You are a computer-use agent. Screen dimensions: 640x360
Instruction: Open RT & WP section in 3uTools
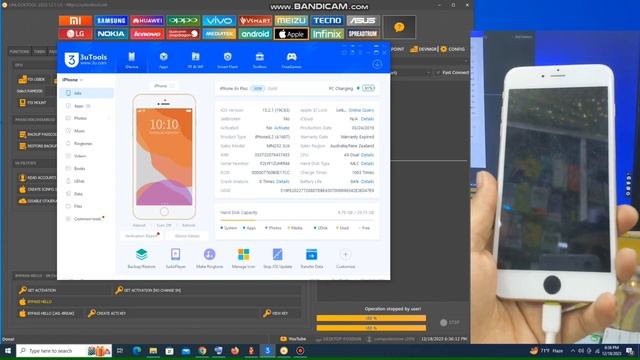(196, 60)
